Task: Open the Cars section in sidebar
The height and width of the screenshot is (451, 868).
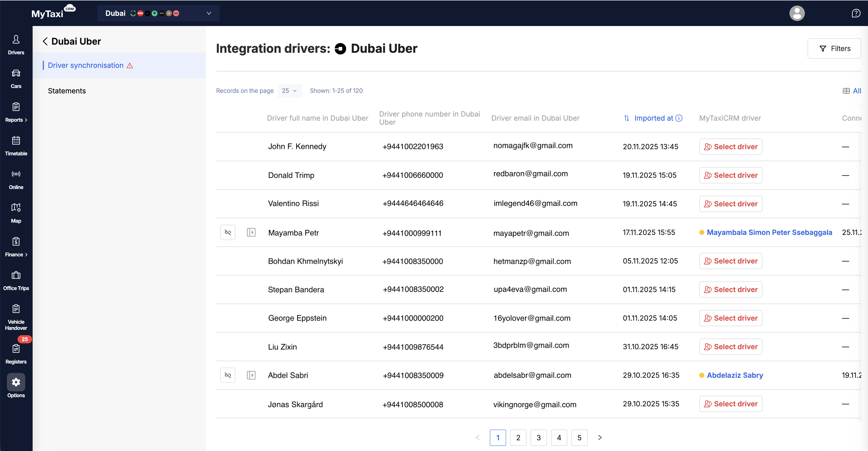Action: (x=16, y=79)
